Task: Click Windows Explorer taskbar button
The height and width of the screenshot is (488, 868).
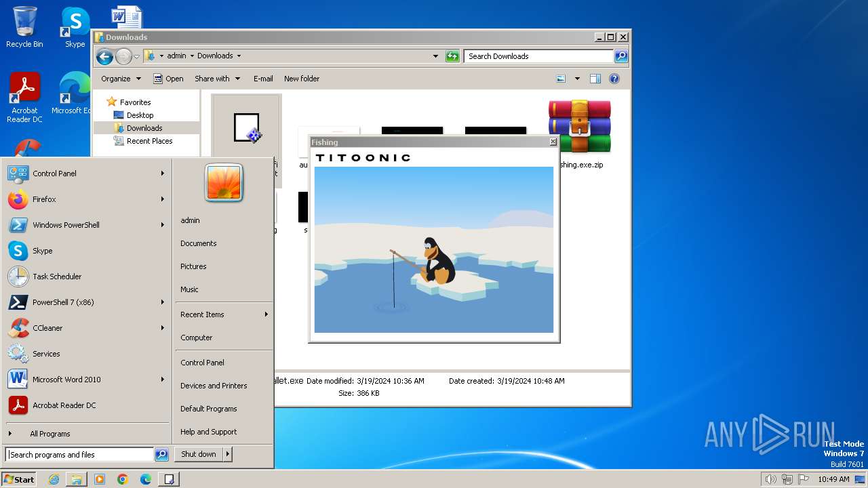Action: [x=77, y=479]
